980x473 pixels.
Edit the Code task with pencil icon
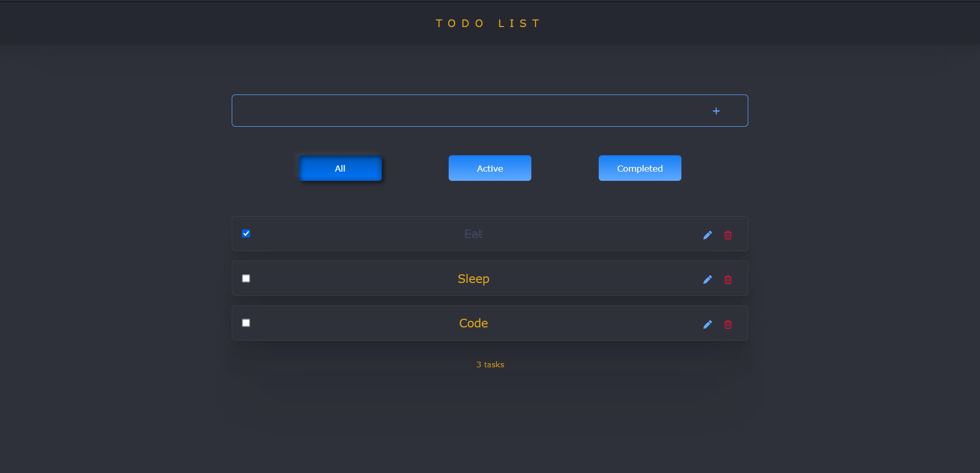pos(707,324)
